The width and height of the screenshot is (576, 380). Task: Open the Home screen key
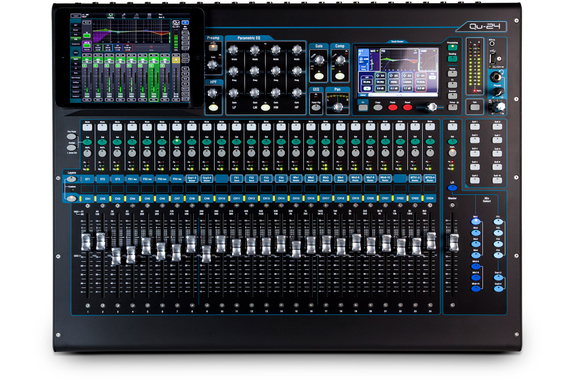click(x=453, y=73)
